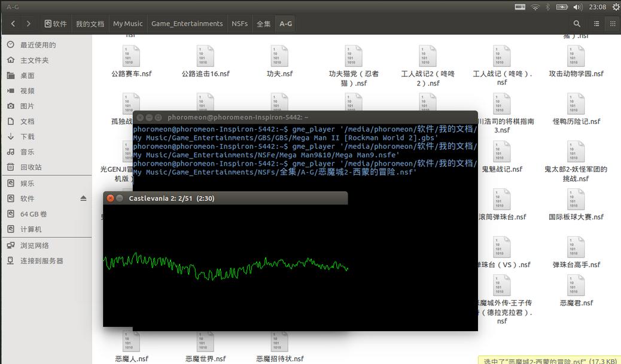This screenshot has height=364, width=621.
Task: Go to 我的文档 in the path bar
Action: 90,24
